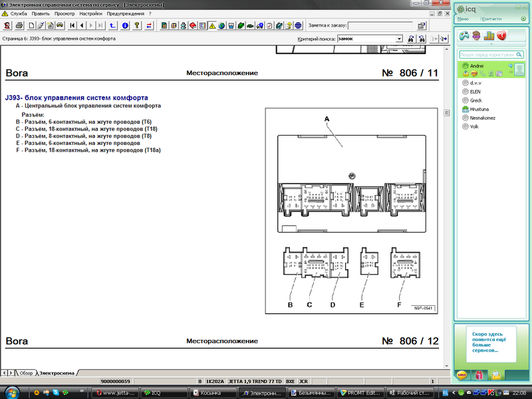Image resolution: width=532 pixels, height=399 pixels.
Task: Click the Windows Start button
Action: pos(11,392)
